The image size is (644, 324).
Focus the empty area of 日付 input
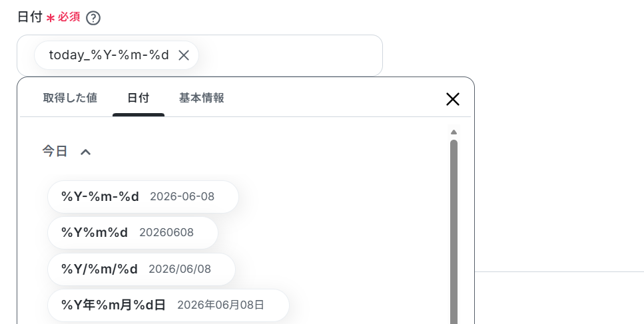(290, 55)
